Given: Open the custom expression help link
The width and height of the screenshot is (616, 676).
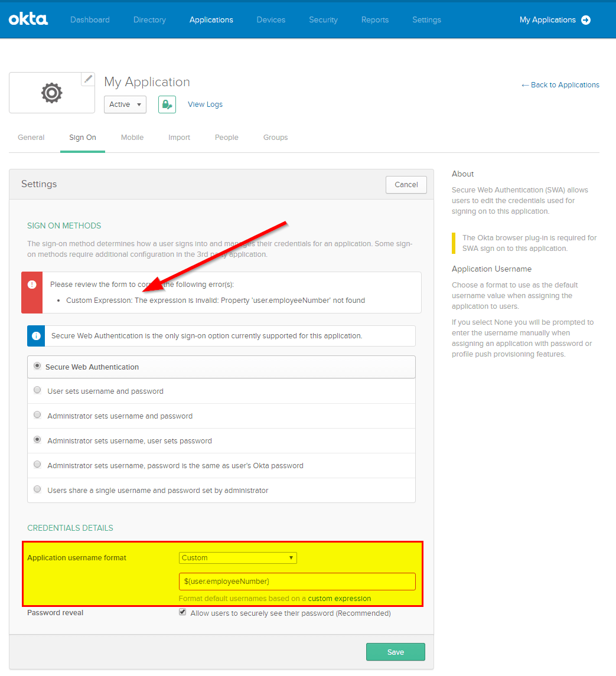Looking at the screenshot, I should (x=339, y=599).
